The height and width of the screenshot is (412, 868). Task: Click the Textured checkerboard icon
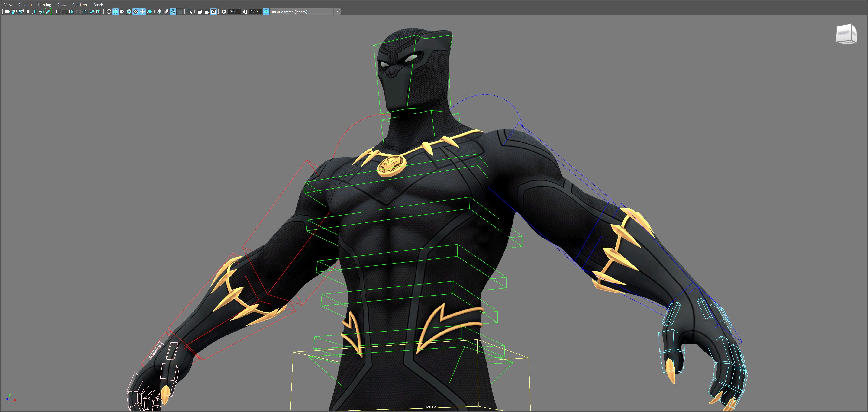click(136, 11)
